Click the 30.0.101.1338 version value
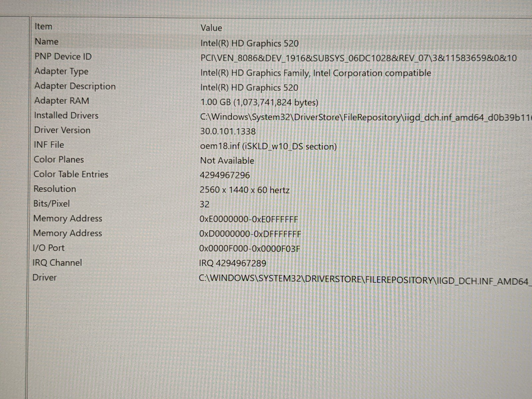Image resolution: width=532 pixels, height=399 pixels. point(228,131)
